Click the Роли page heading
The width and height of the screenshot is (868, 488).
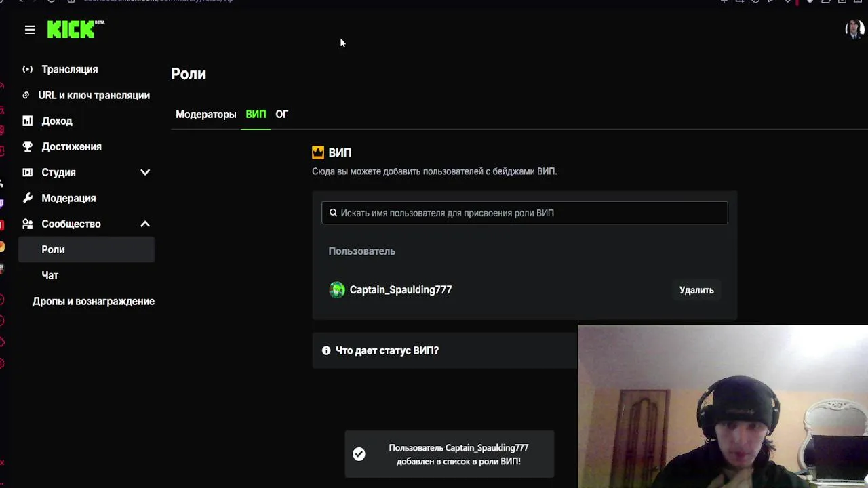coord(189,74)
